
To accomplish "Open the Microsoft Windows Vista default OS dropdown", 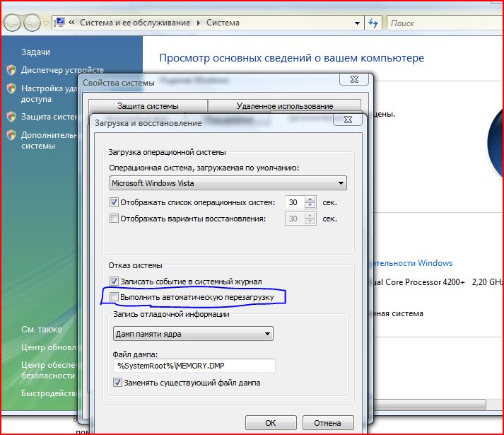I will 229,183.
